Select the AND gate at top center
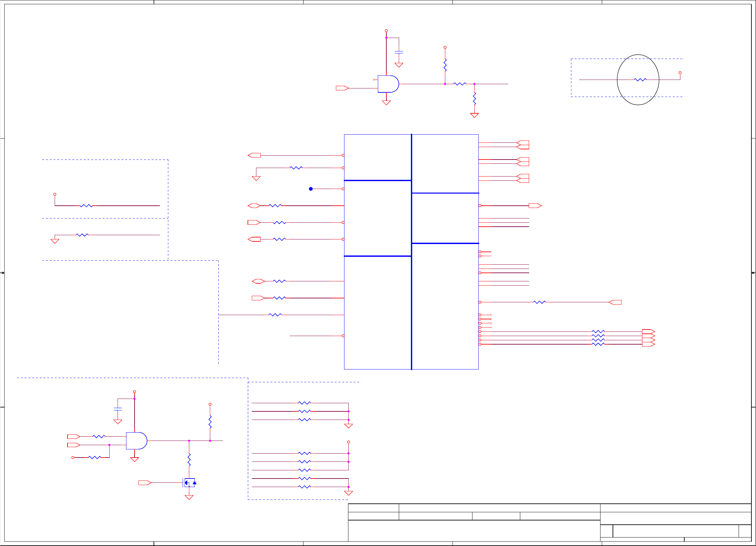 coord(388,84)
